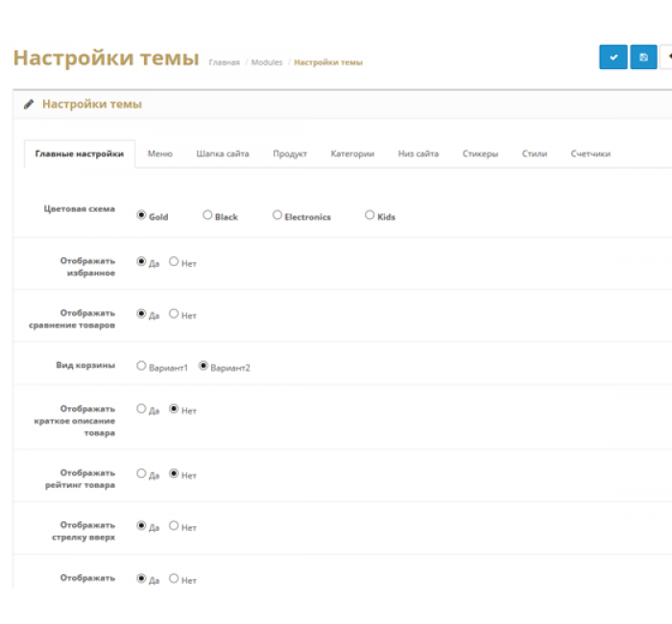Click the large Настройки темы page title
This screenshot has width=672, height=624.
107,58
